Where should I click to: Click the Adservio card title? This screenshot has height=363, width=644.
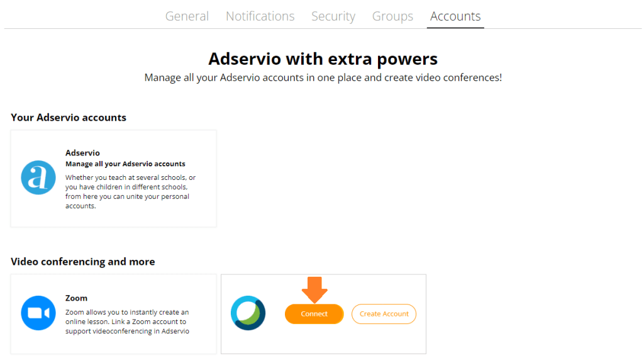tap(82, 153)
